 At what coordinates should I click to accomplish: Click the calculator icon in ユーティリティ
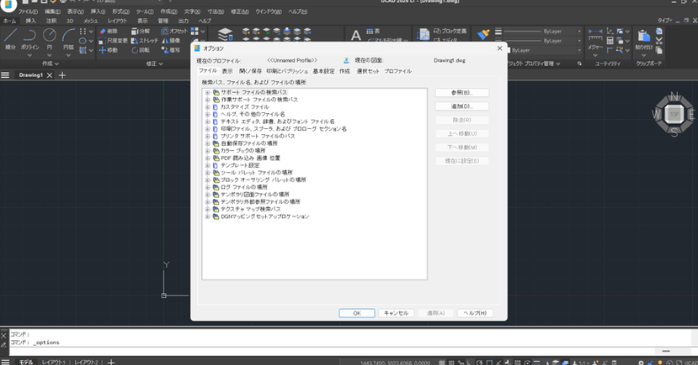tap(610, 41)
